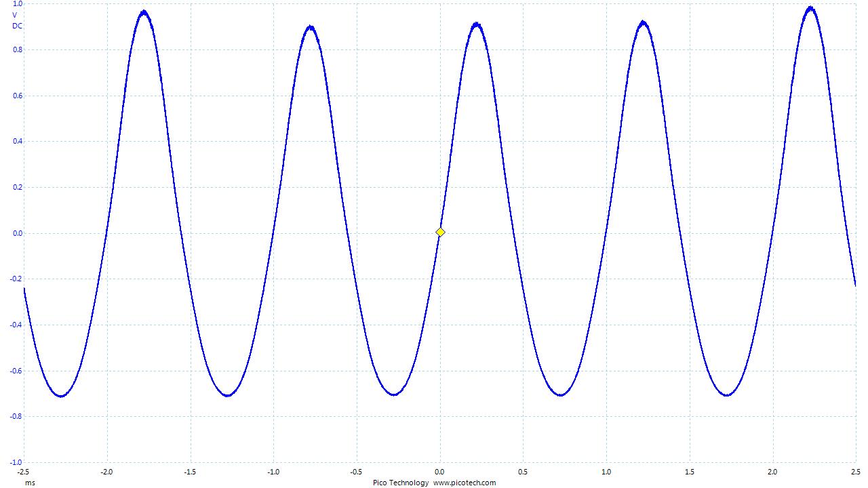Viewport: 868px width, 488px height.
Task: Open the www.picotech.com link
Action: [465, 483]
